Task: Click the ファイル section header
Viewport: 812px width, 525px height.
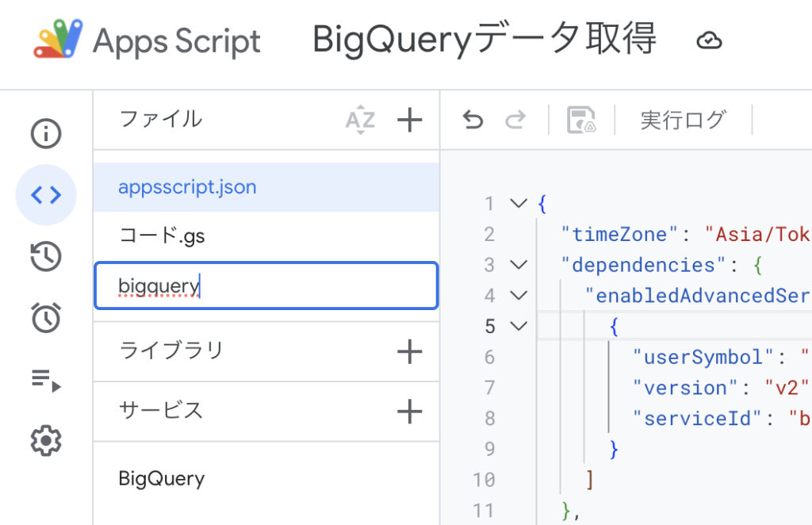Action: point(160,120)
